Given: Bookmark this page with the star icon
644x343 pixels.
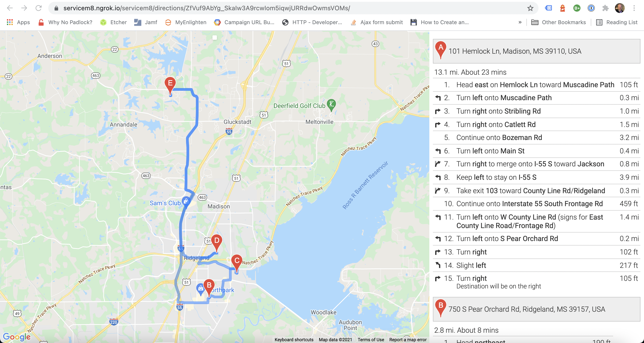Looking at the screenshot, I should click(x=530, y=8).
